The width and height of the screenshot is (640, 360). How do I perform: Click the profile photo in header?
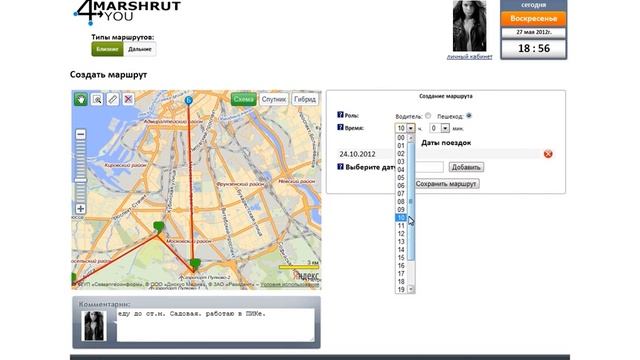coord(469,26)
